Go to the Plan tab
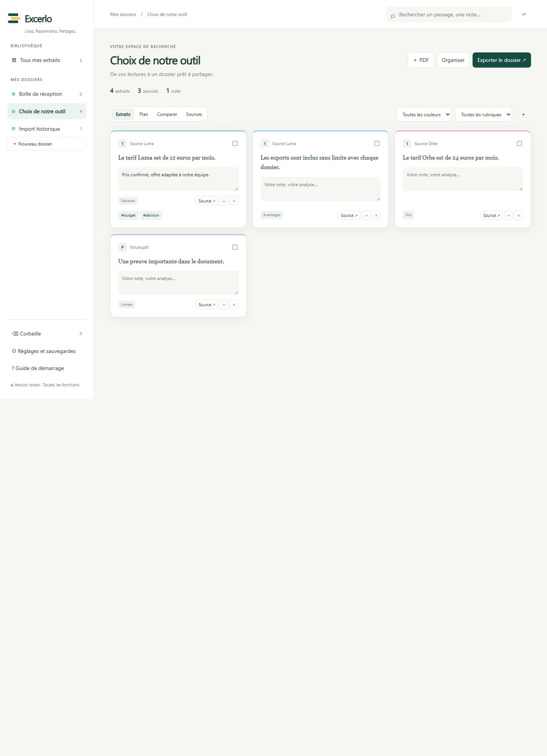 [144, 114]
